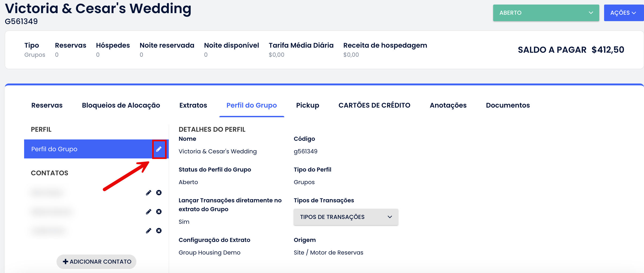Switch to the Documentos tab
The height and width of the screenshot is (273, 644).
508,105
